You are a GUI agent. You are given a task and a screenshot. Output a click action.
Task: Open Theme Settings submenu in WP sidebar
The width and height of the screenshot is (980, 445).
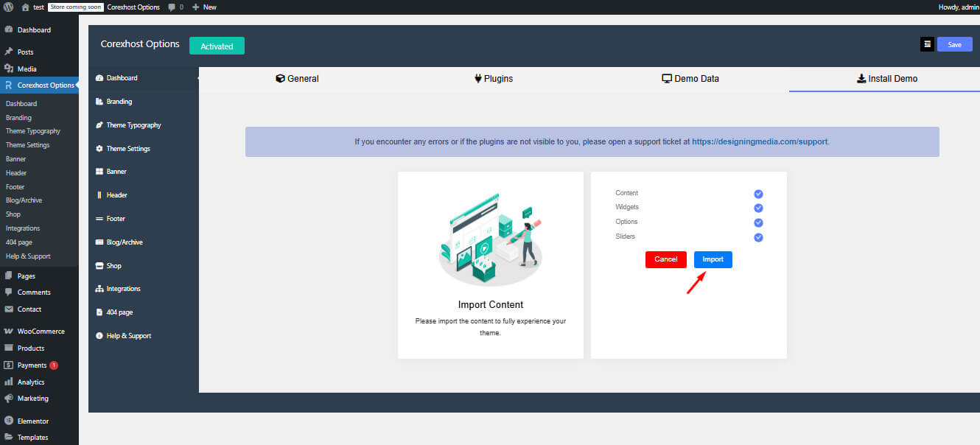pyautogui.click(x=28, y=145)
